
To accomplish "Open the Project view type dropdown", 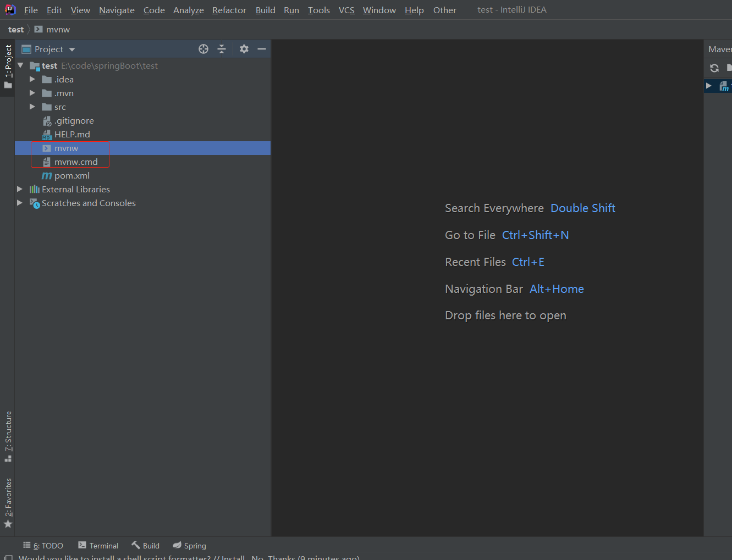I will (72, 49).
